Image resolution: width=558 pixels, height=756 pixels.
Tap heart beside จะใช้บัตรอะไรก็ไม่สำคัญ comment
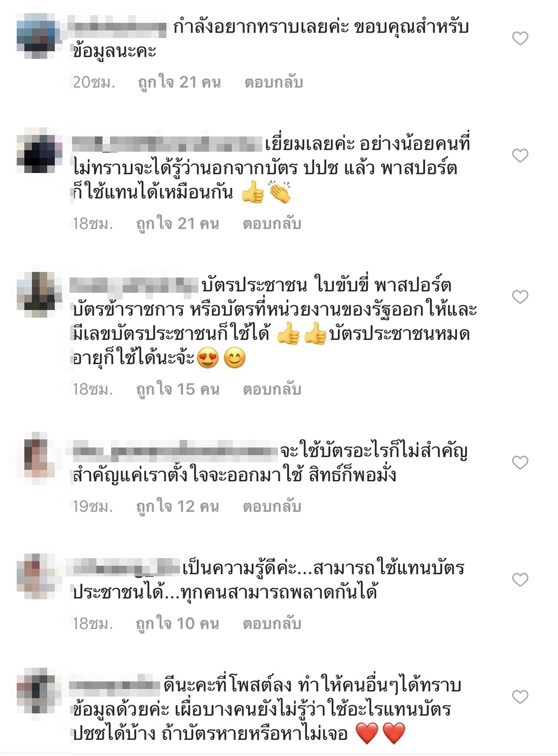(520, 462)
